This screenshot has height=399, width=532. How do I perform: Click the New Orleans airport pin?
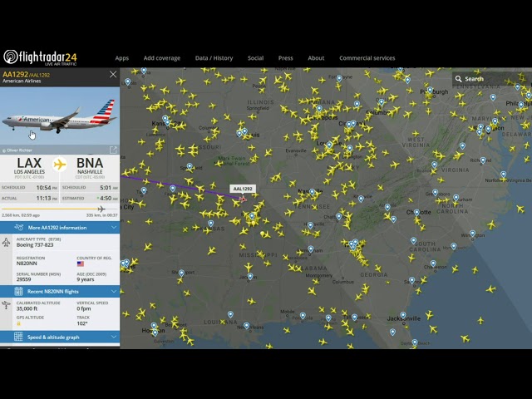pos(247,326)
